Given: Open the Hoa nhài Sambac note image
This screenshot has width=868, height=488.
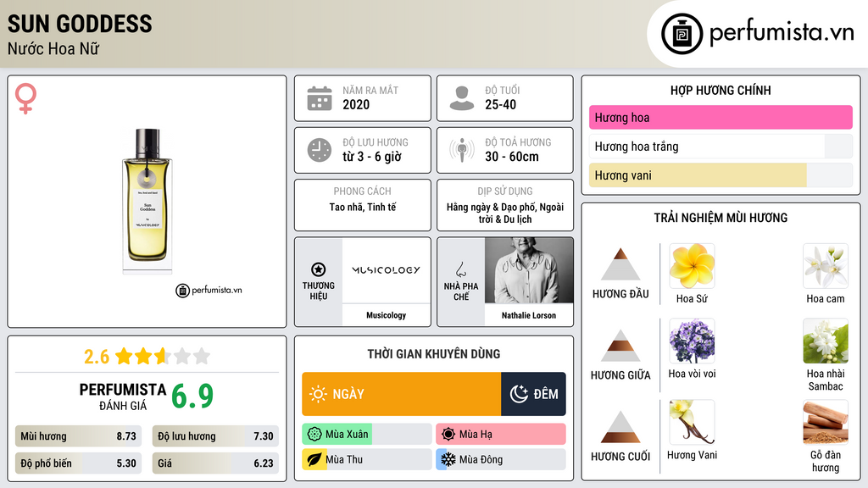Looking at the screenshot, I should (x=826, y=341).
